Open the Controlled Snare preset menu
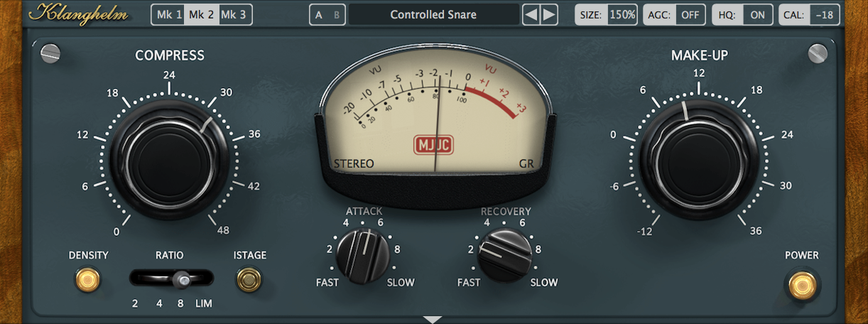 [433, 14]
